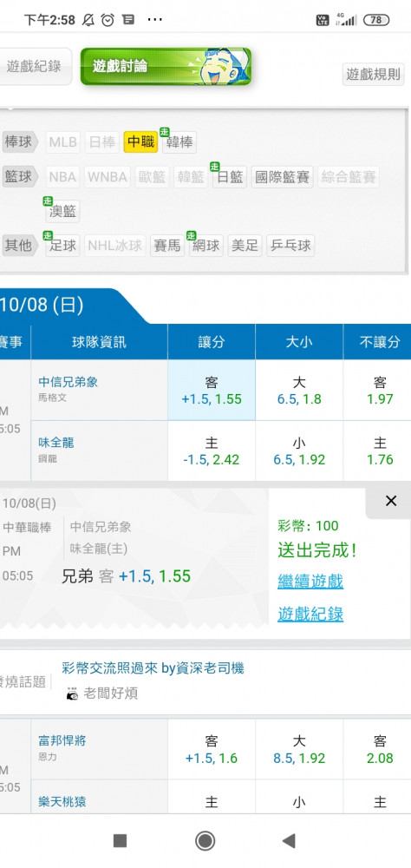Open the 遊戲紀錄 link in bet slip
Screen dimensions: 411x868
pos(310,614)
